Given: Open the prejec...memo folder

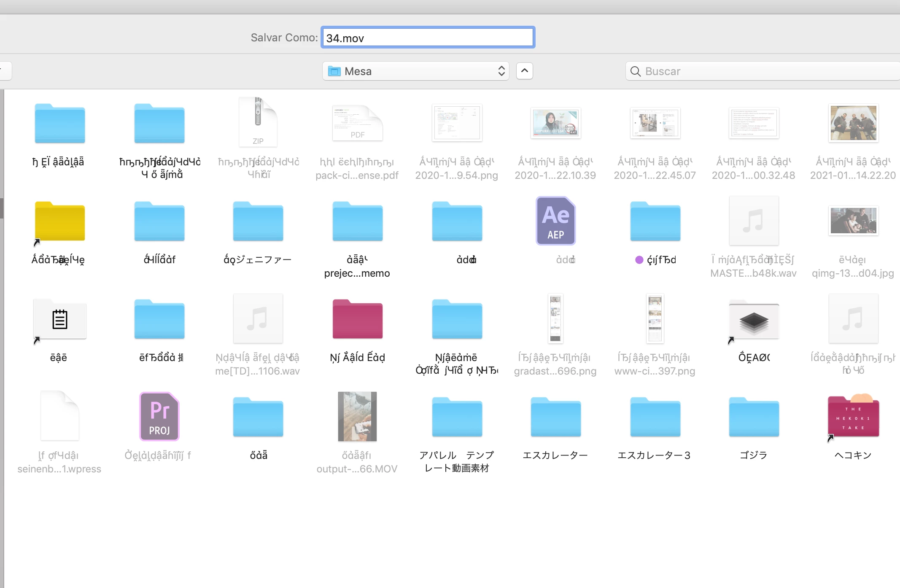Looking at the screenshot, I should tap(357, 221).
